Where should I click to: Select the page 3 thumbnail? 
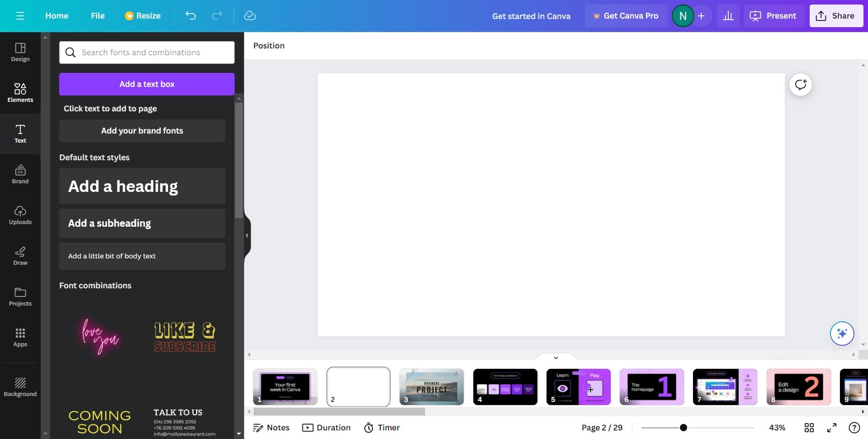pyautogui.click(x=431, y=387)
